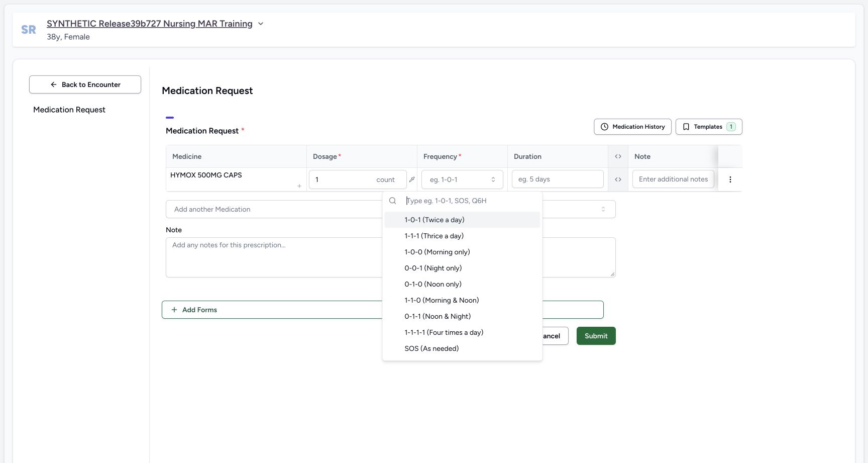
Task: Select Medication Request in sidebar
Action: 69,110
